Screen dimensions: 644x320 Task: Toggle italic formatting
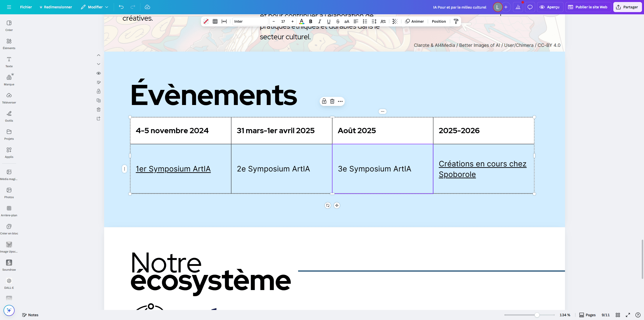[x=320, y=21]
